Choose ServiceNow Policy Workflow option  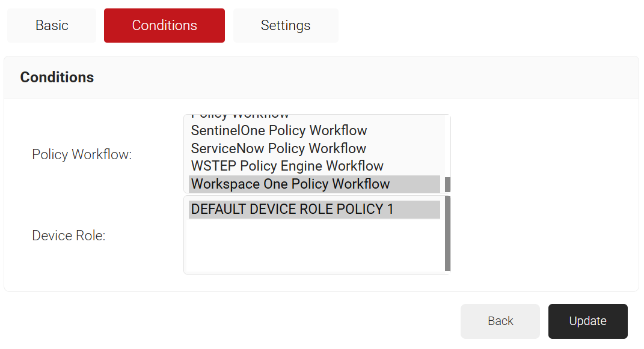(x=278, y=148)
